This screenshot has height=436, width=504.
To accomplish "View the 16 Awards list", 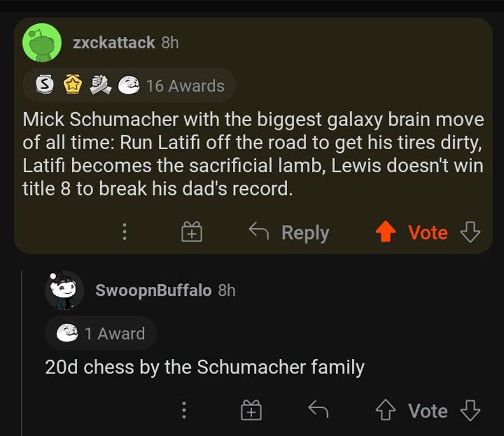I will coord(185,85).
